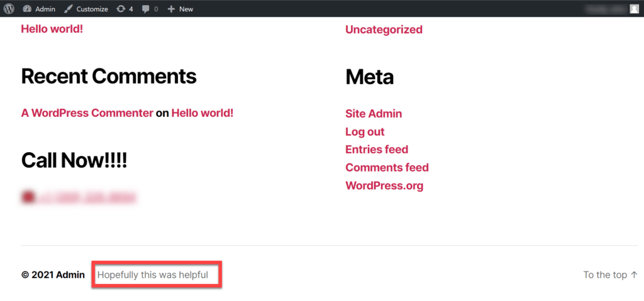Open the WordPress logo menu

pos(9,9)
